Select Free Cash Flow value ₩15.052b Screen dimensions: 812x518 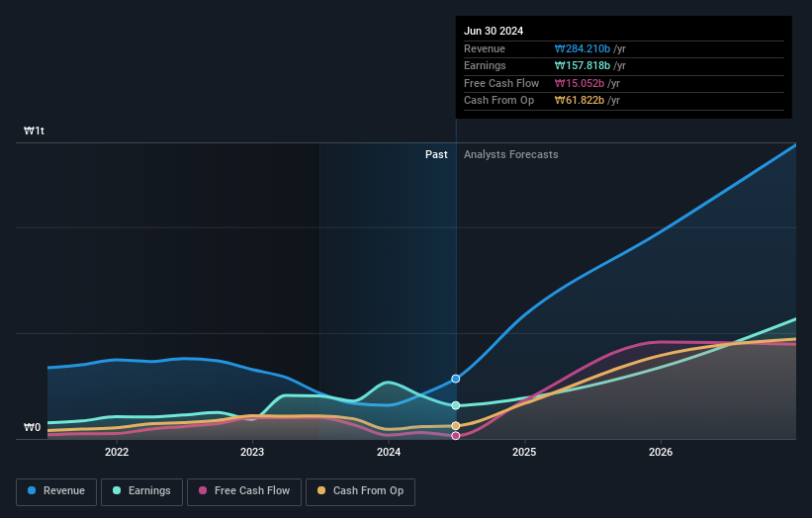(x=580, y=83)
